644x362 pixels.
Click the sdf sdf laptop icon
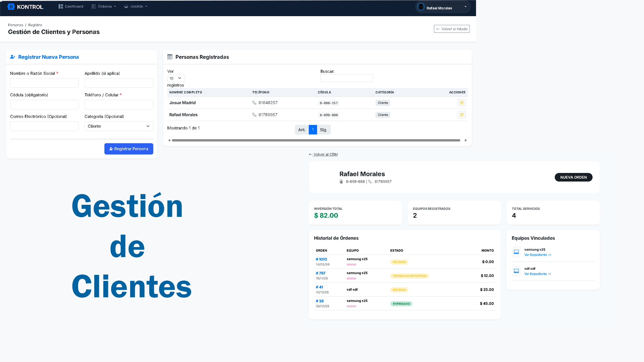coord(516,271)
